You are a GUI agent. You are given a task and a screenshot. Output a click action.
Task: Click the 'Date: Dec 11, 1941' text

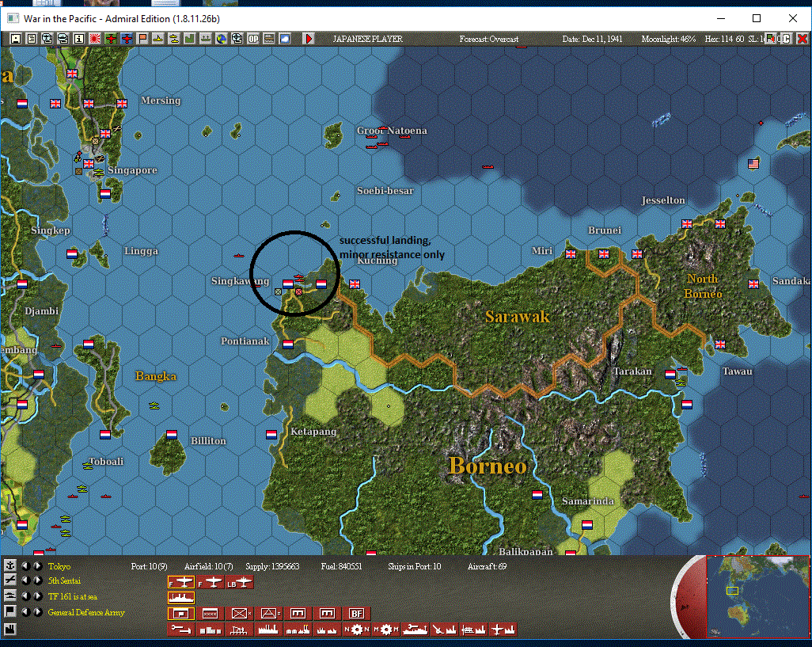point(593,39)
